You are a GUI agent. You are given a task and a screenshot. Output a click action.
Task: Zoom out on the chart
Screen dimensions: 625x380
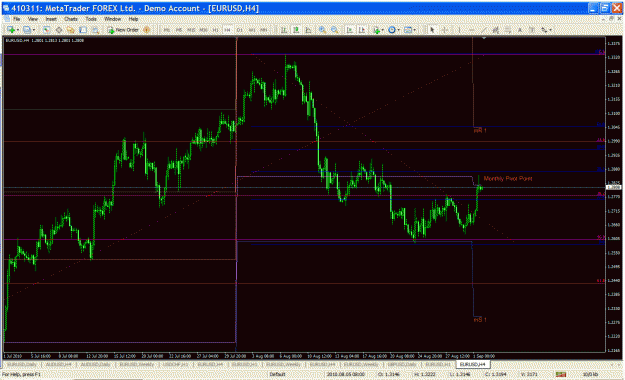click(x=334, y=30)
